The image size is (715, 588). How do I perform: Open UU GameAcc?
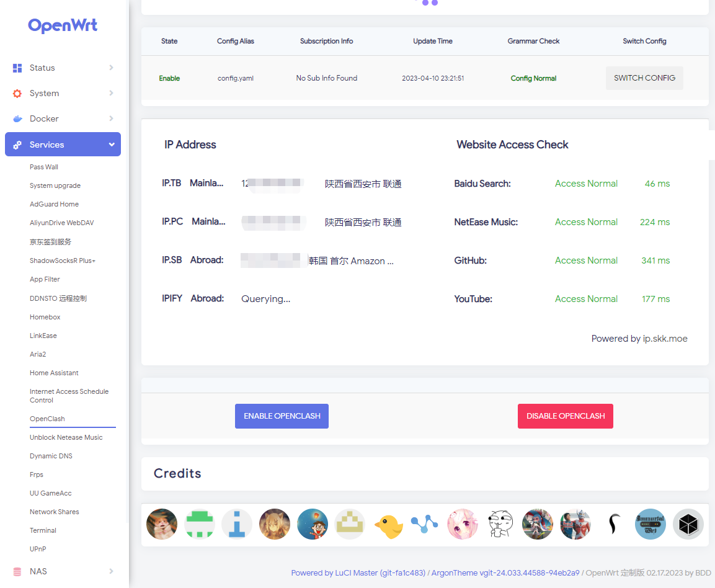pyautogui.click(x=51, y=494)
